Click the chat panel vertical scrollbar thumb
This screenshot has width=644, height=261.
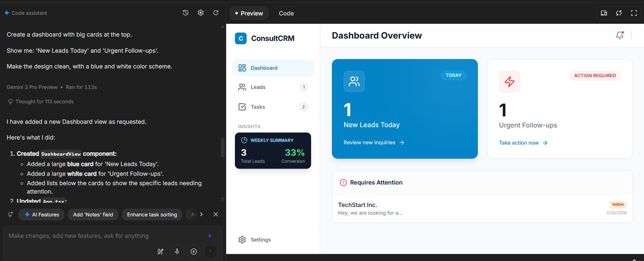click(222, 148)
